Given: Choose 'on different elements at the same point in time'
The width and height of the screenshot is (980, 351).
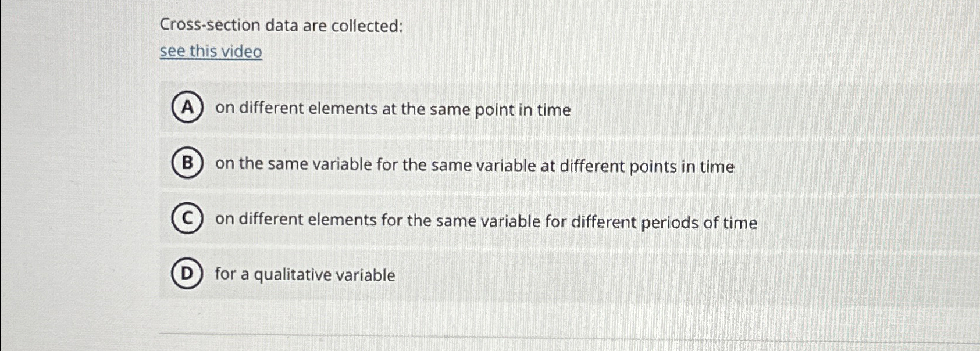Looking at the screenshot, I should (x=392, y=109).
